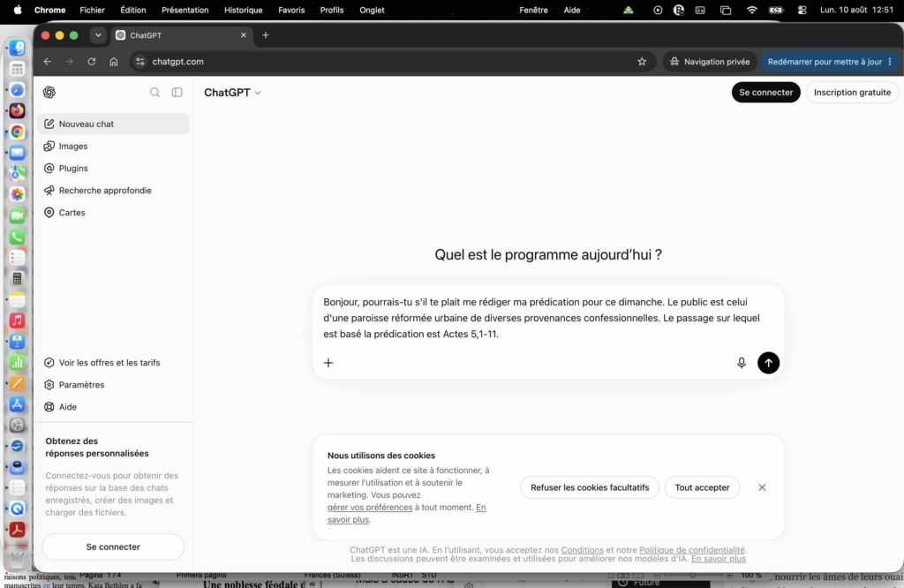904x588 pixels.
Task: Open the footer En savoir plus link
Action: (719, 559)
